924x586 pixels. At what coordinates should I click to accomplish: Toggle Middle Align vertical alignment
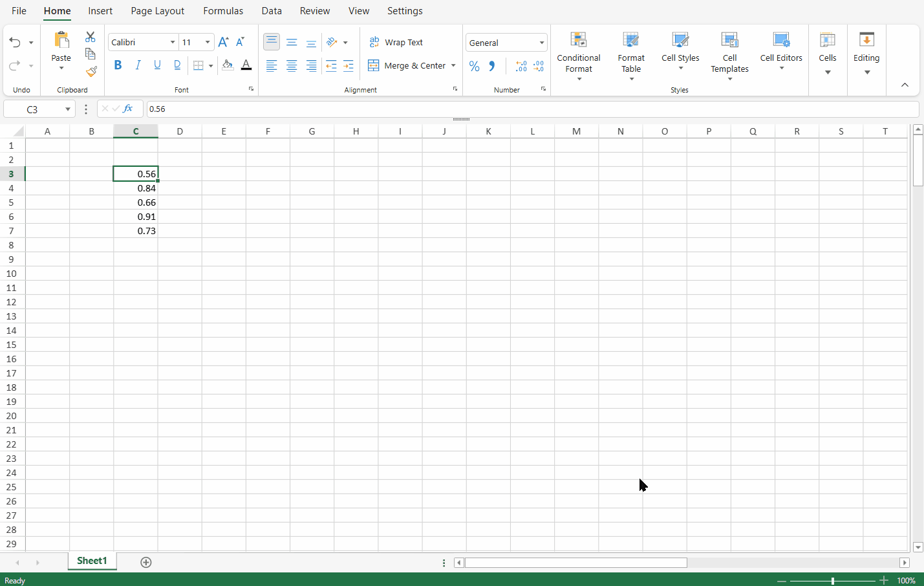(292, 42)
